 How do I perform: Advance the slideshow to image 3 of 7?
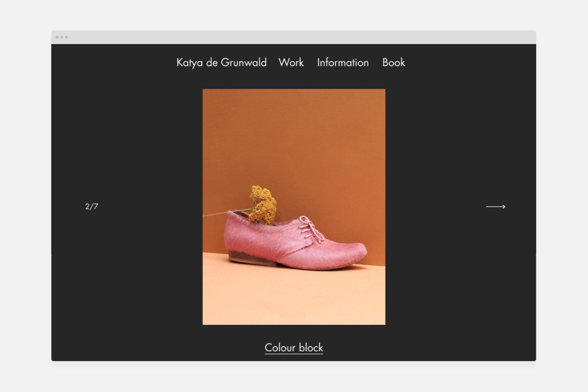496,206
